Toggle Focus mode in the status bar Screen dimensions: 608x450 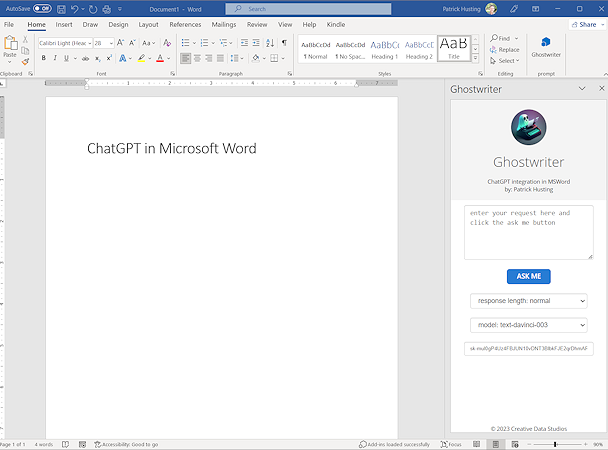450,443
